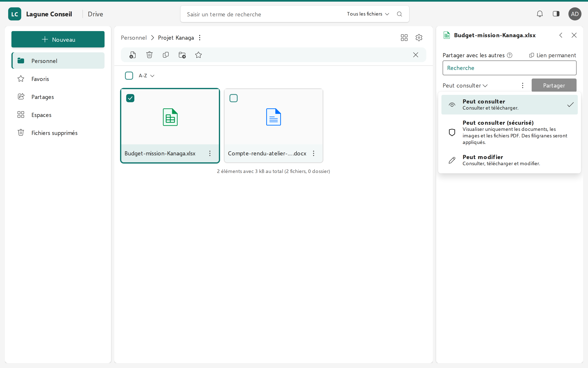This screenshot has width=588, height=368.
Task: Choose Peut consulter (sécurisé) role
Action: pos(510,132)
